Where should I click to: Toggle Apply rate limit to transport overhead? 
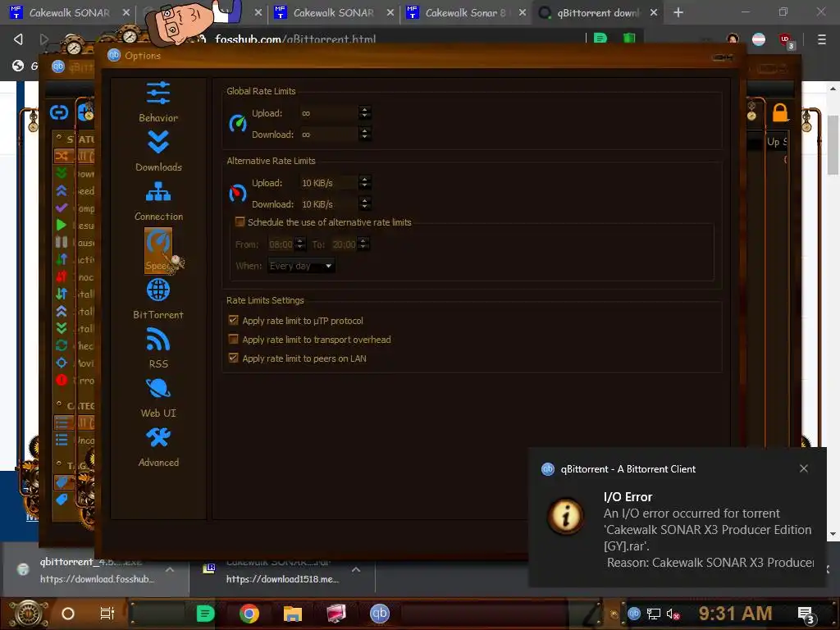point(233,339)
